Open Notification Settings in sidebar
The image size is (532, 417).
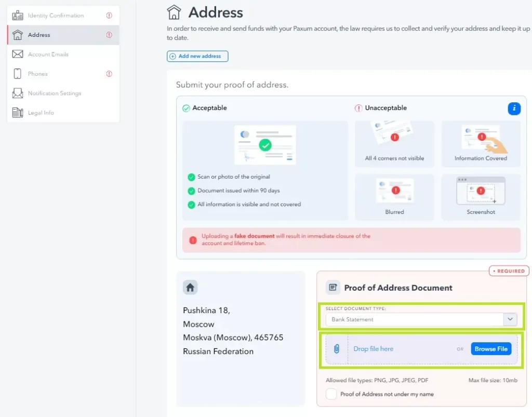coord(63,93)
